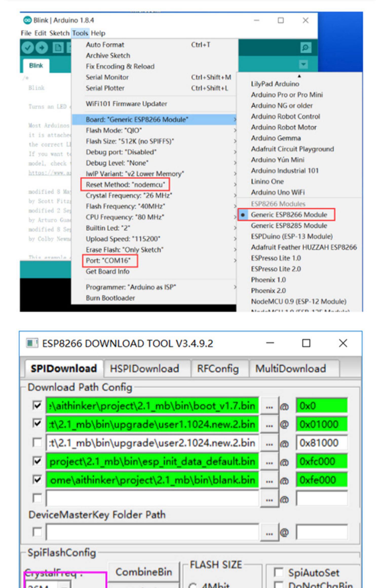Select the Blink sketch tab in Arduino
The width and height of the screenshot is (380, 588).
coord(36,66)
